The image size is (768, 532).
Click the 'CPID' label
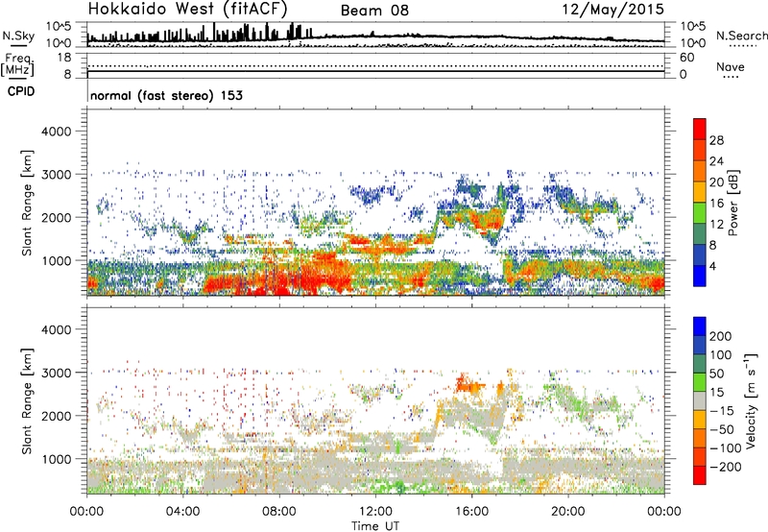click(21, 91)
